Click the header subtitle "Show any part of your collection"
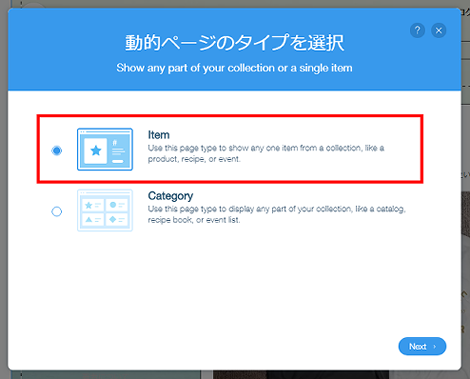The width and height of the screenshot is (470, 379). point(234,68)
